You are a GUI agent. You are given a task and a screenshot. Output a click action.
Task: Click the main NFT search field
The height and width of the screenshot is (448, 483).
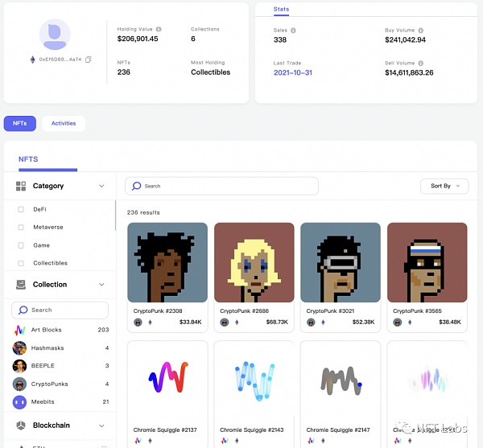(221, 186)
